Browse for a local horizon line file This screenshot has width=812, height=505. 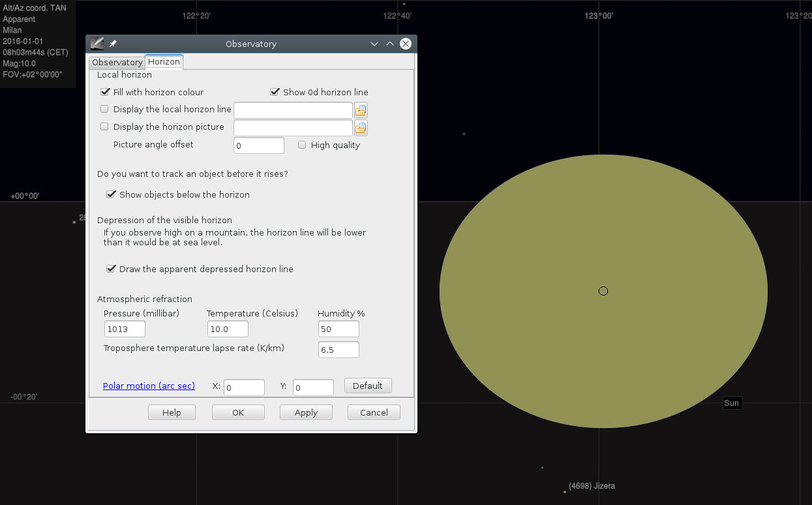click(x=361, y=110)
